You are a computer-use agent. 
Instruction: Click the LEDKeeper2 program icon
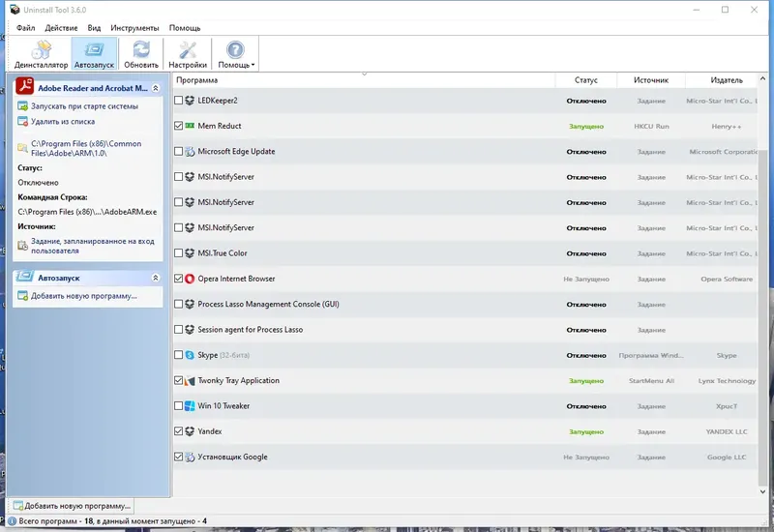(190, 101)
